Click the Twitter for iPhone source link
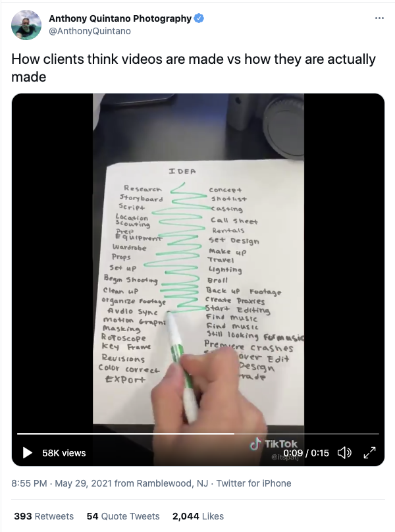 point(254,483)
